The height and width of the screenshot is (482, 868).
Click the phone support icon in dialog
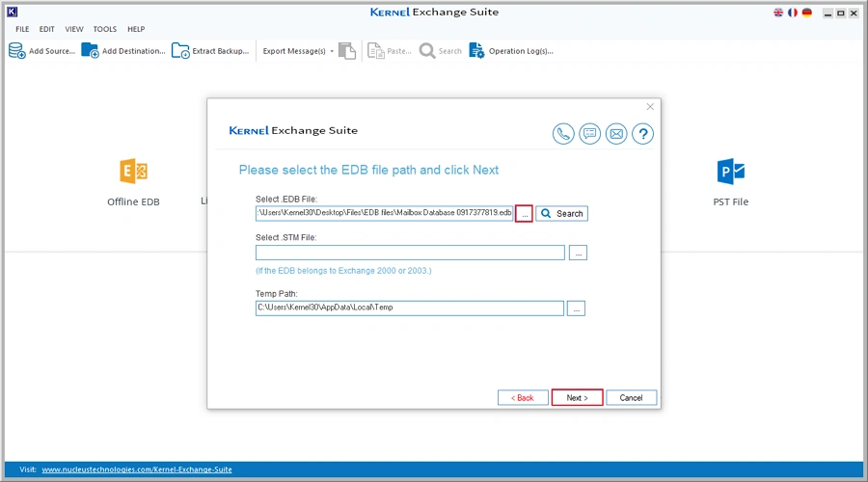tap(563, 134)
